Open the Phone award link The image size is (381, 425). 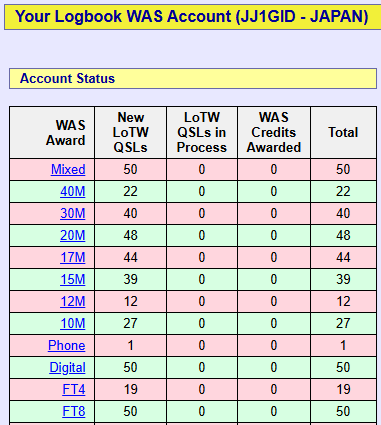click(67, 345)
